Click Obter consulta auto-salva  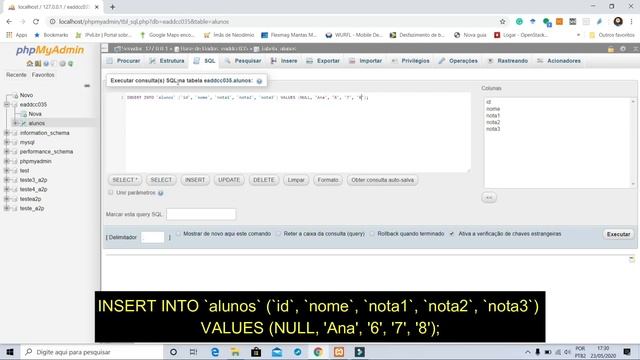[x=382, y=180]
